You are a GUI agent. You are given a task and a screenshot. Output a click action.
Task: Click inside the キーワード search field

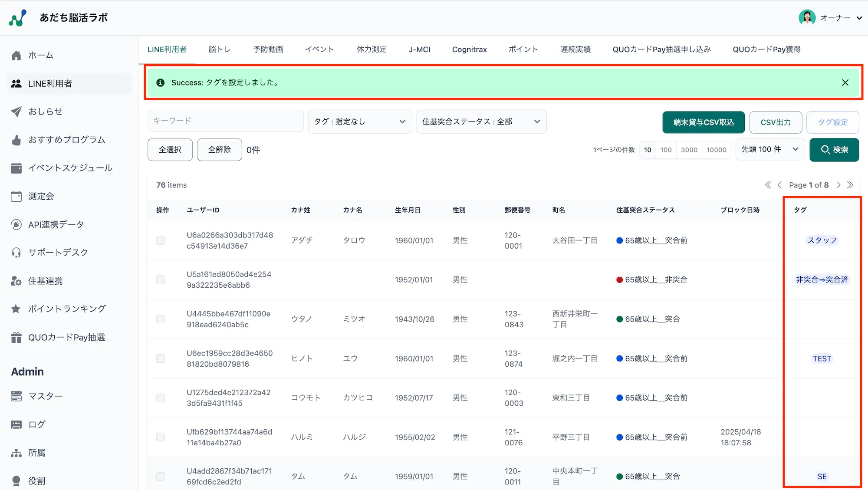(225, 121)
